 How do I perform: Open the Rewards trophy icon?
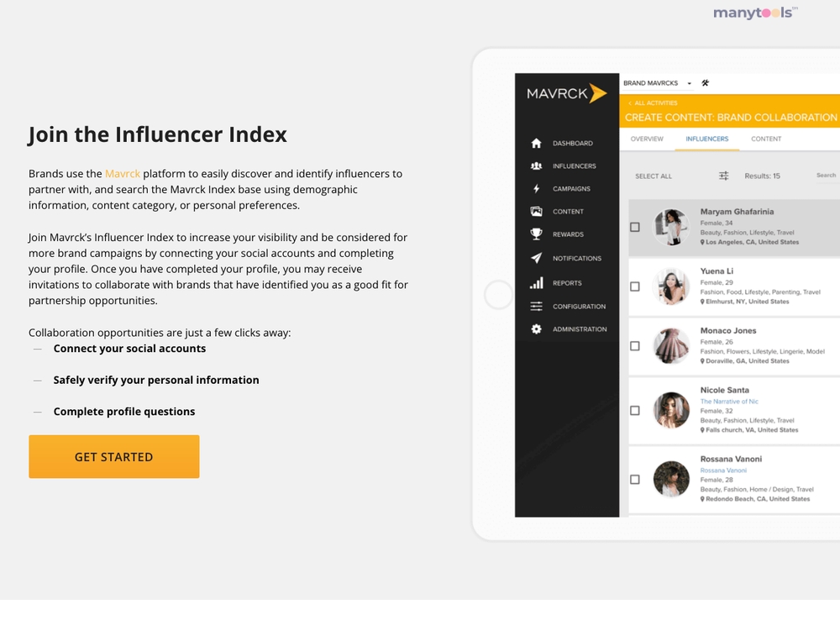tap(536, 234)
